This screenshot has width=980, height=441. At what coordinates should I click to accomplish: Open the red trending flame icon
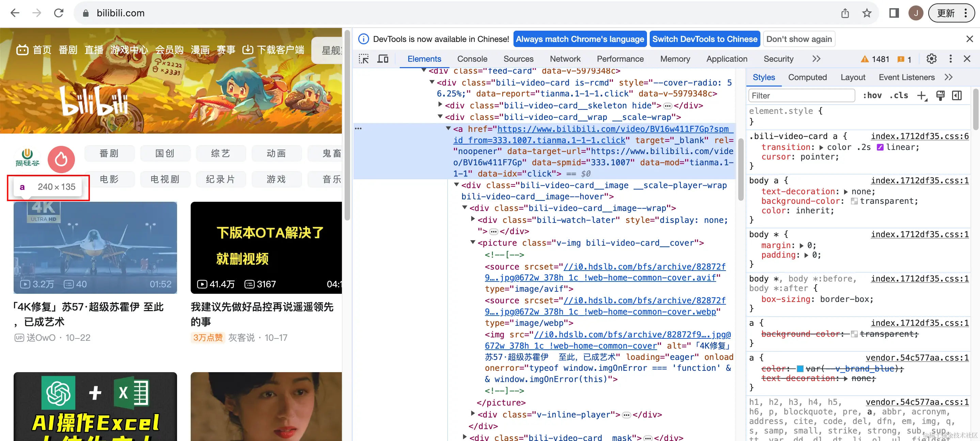pyautogui.click(x=61, y=159)
